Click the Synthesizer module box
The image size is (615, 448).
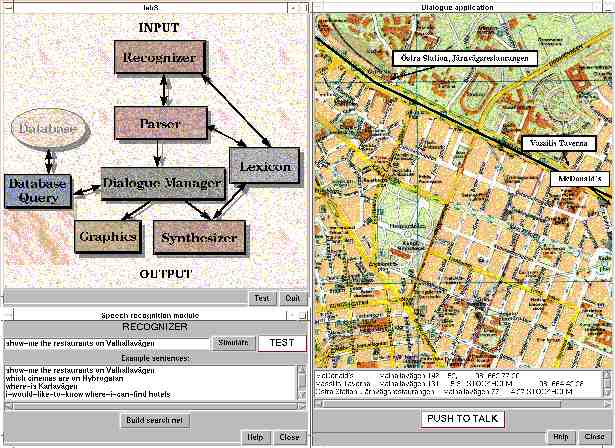click(x=198, y=237)
